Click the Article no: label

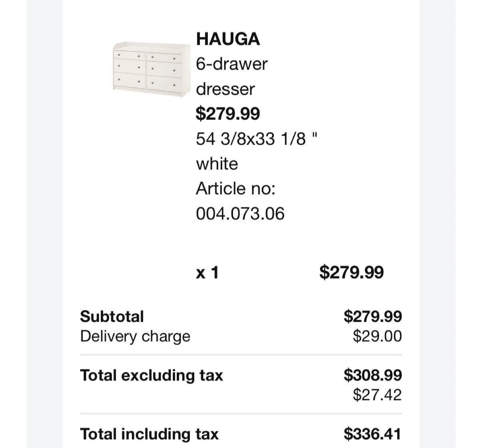click(235, 189)
